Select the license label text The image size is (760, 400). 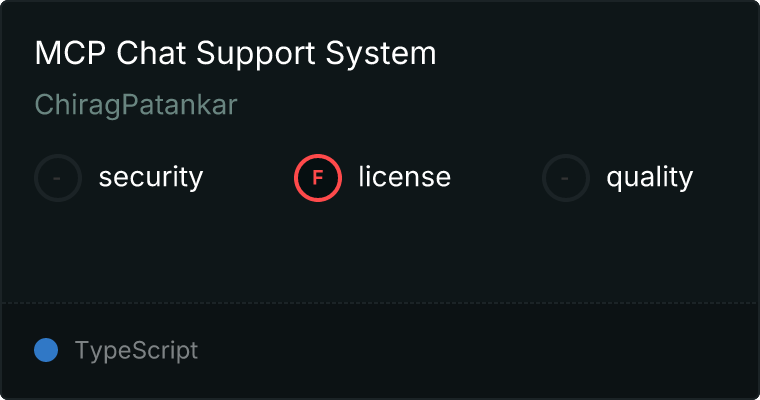tap(404, 178)
